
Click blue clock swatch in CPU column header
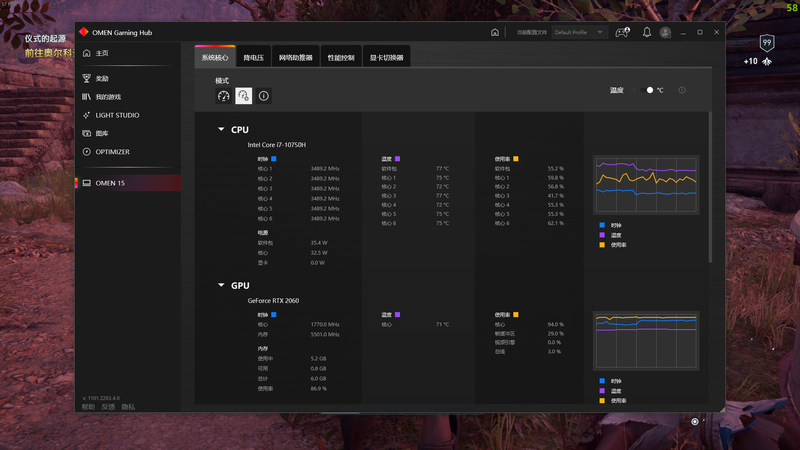pos(273,159)
